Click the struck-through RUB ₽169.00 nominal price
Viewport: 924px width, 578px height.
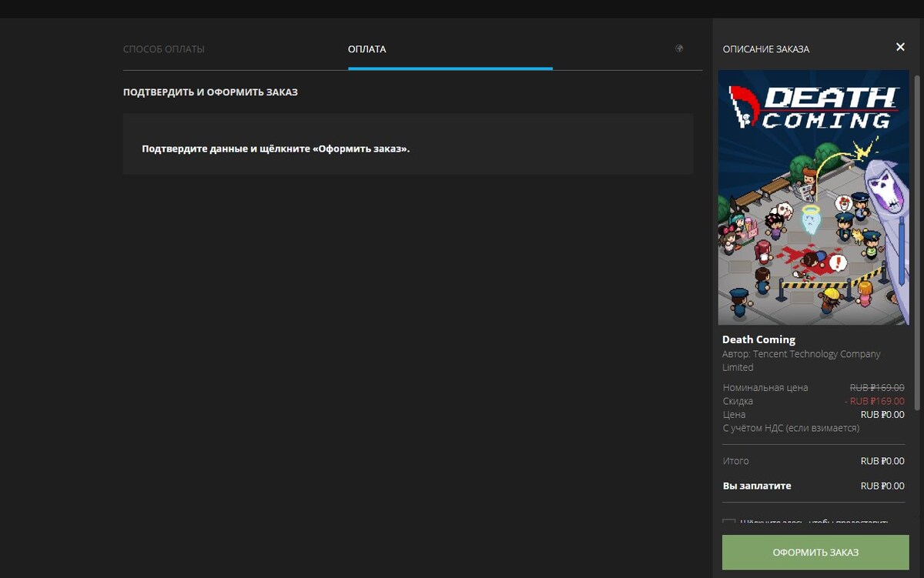point(877,388)
